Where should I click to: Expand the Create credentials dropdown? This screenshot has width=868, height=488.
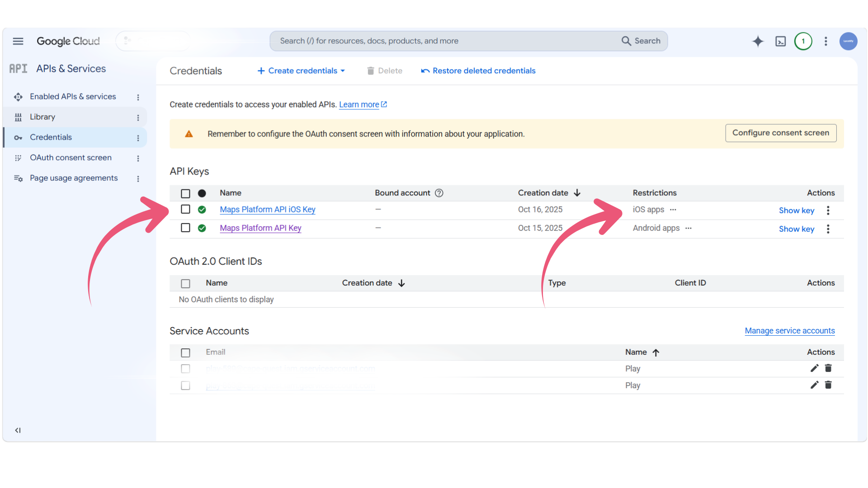301,71
